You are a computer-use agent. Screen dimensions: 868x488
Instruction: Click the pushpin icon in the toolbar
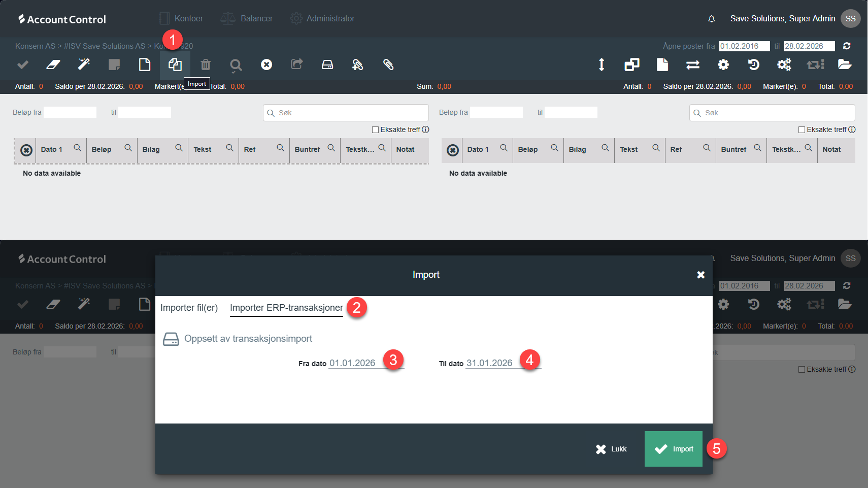[x=358, y=65]
